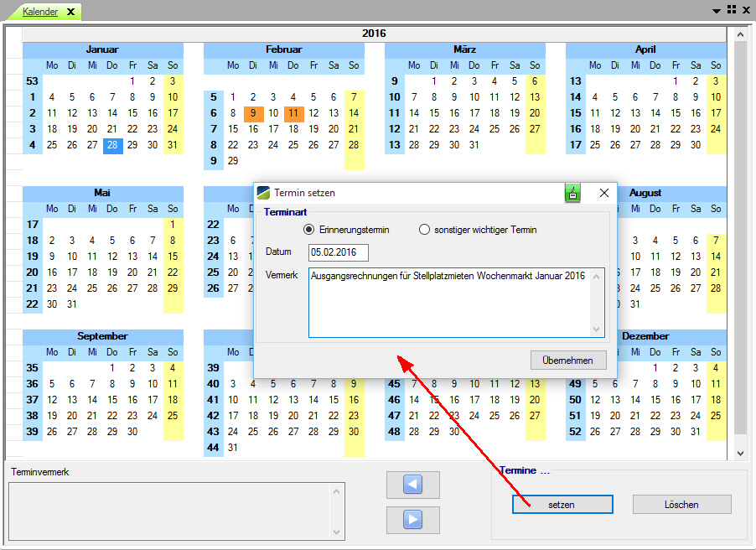Click the calendar scrollbar down arrow
Viewport: 756px width, 550px height.
pos(740,453)
